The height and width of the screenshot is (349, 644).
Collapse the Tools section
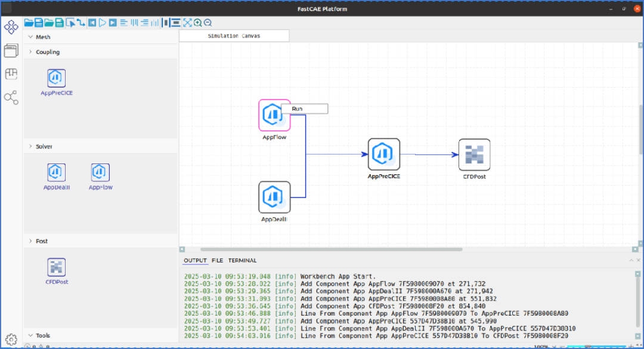pos(30,335)
